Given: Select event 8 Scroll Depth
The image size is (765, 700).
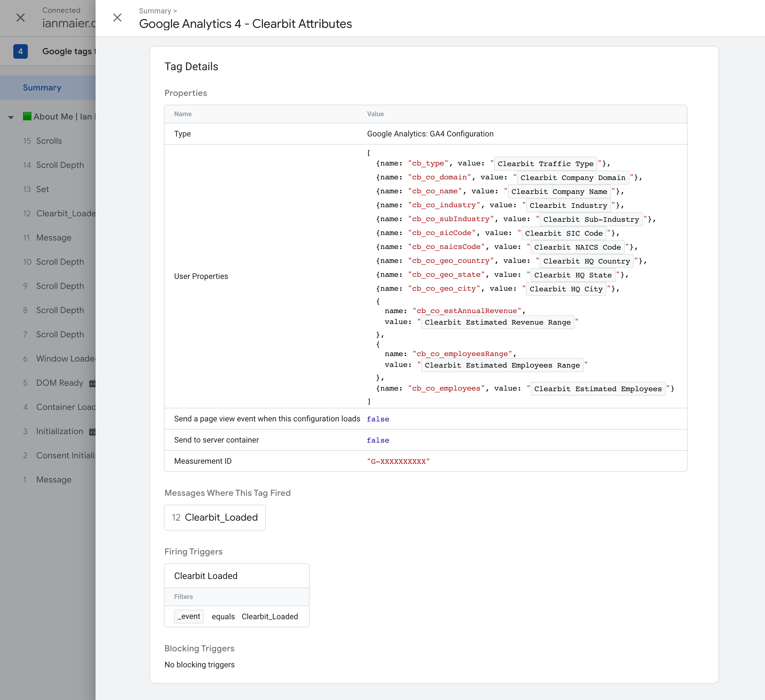Looking at the screenshot, I should [48, 310].
